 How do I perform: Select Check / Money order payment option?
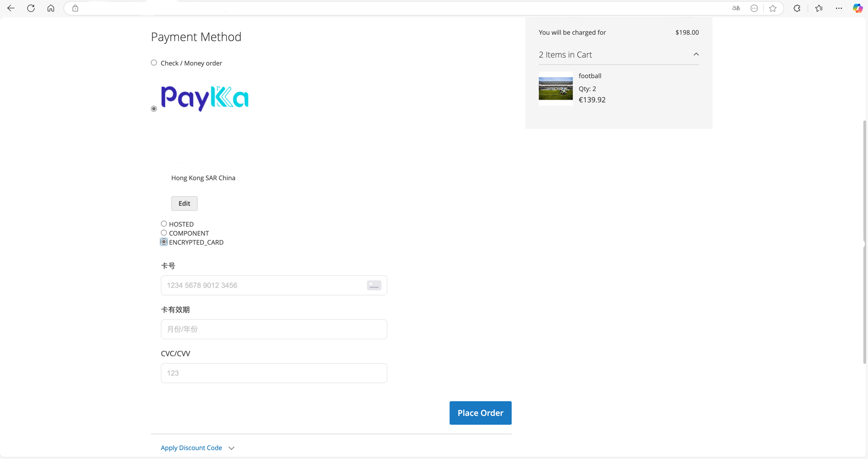(154, 63)
